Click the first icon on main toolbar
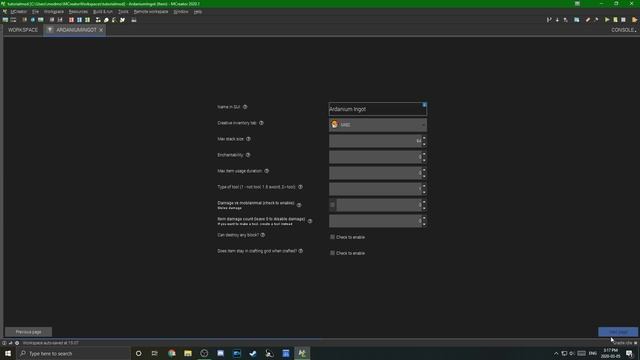Viewport: 640px width, 360px height. tap(5, 20)
